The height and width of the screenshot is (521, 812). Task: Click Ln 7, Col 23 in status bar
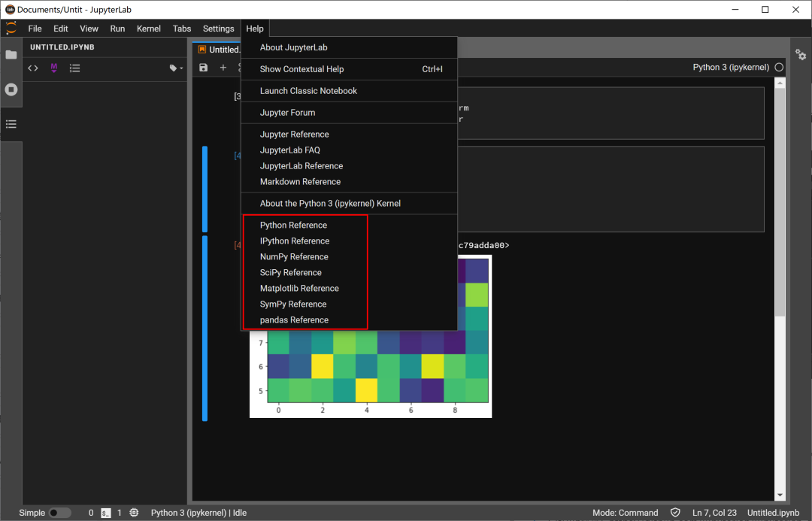(714, 513)
